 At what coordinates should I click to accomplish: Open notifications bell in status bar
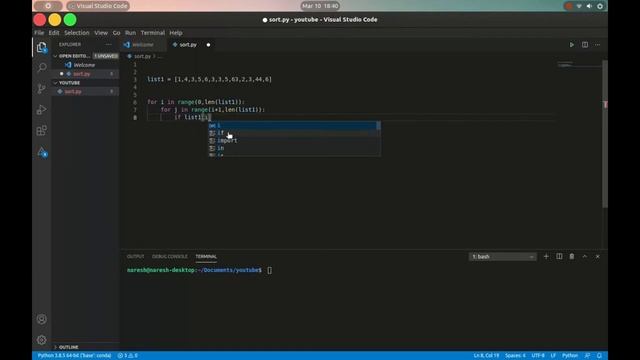(599, 356)
